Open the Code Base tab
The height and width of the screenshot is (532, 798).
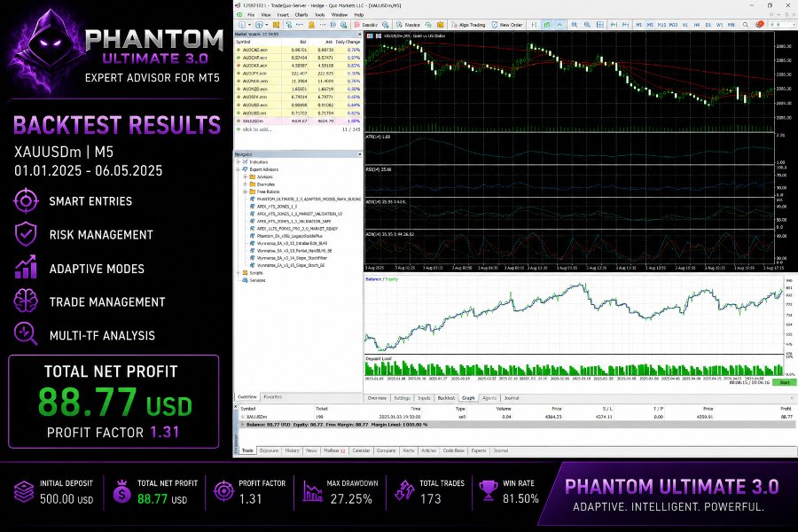coord(453,450)
